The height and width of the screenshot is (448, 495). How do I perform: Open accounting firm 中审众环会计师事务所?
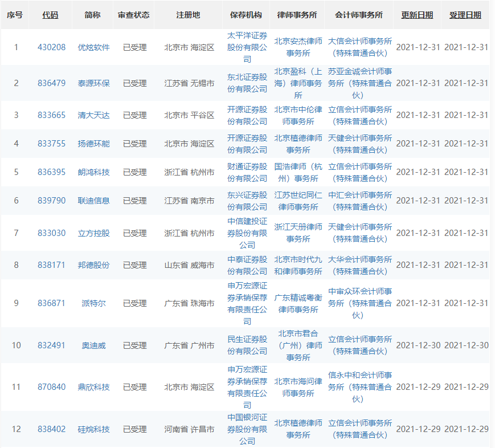[x=360, y=303]
